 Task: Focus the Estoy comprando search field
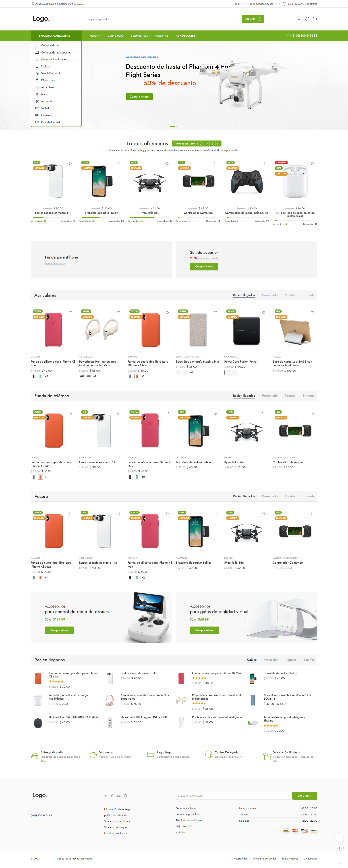tap(162, 19)
